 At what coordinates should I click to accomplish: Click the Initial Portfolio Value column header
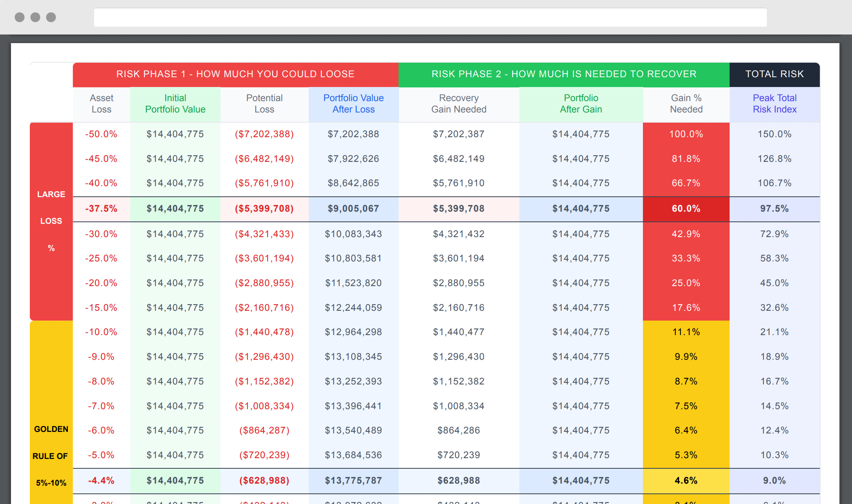[x=175, y=104]
